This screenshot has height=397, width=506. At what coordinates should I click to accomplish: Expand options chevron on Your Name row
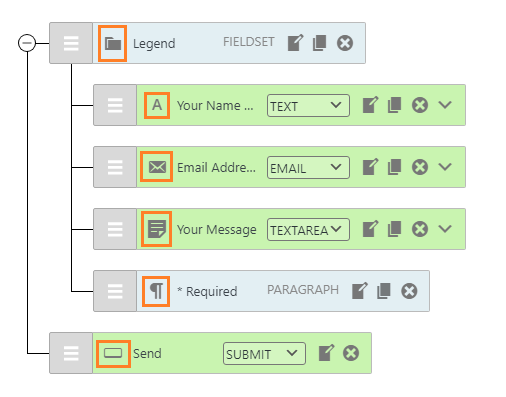tap(445, 105)
